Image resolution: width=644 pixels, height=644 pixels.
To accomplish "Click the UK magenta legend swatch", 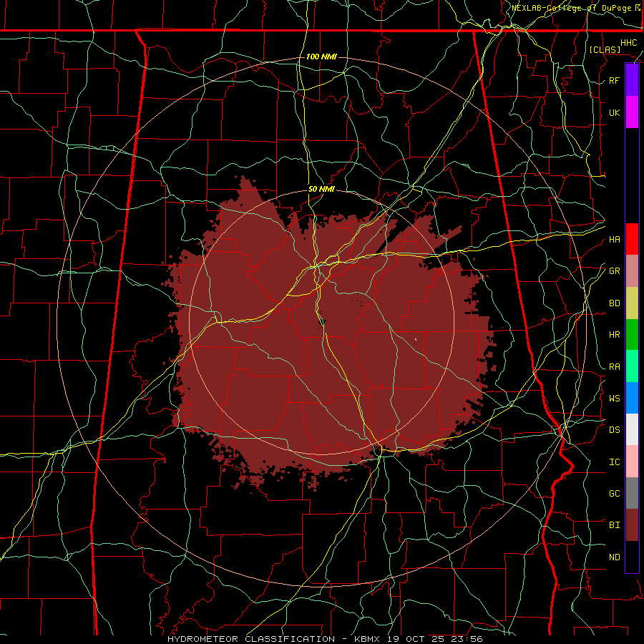I will (632, 112).
